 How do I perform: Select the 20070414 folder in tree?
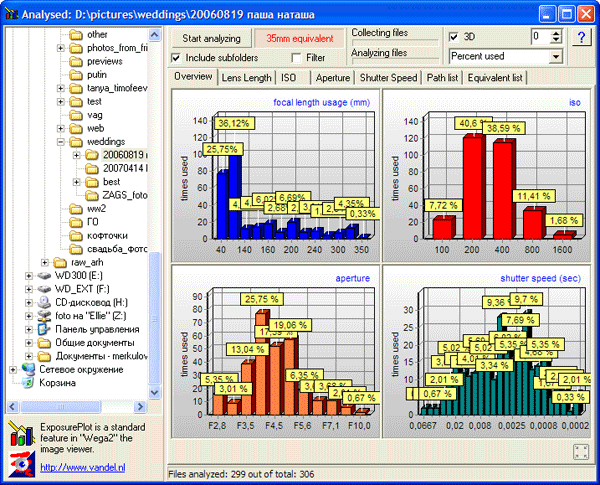126,168
